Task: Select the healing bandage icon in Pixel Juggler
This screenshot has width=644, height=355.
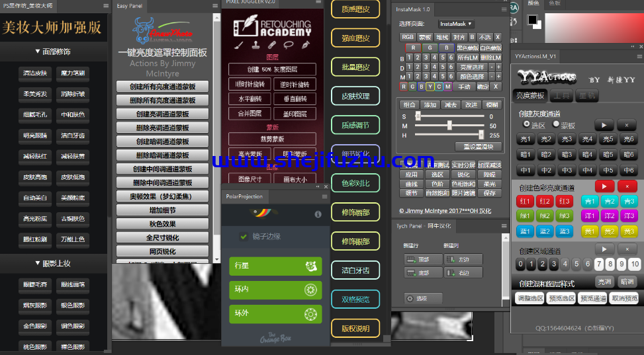Action: pyautogui.click(x=272, y=45)
